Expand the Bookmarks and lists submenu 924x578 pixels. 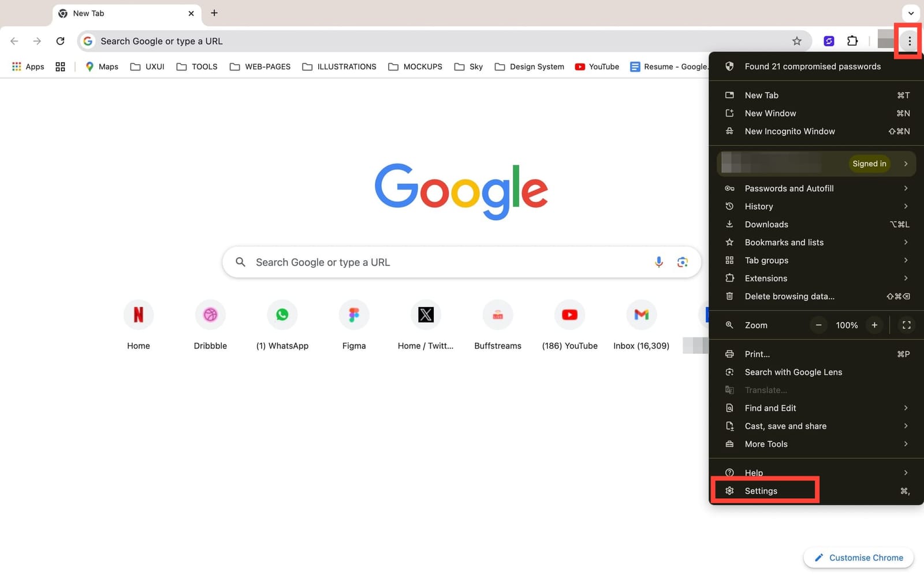(x=906, y=242)
